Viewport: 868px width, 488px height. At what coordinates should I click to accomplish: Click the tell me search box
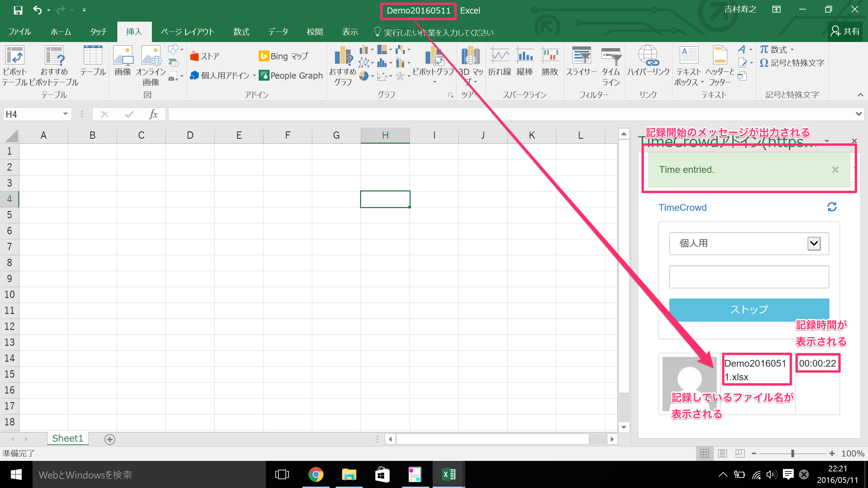coord(433,32)
